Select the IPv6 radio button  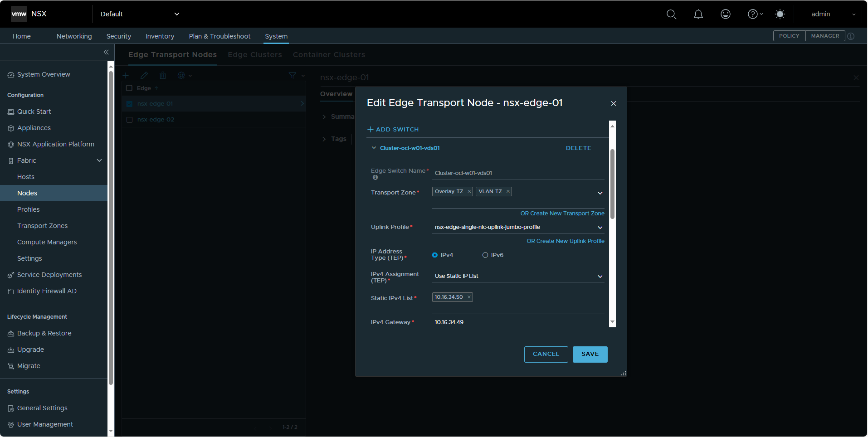coord(485,255)
